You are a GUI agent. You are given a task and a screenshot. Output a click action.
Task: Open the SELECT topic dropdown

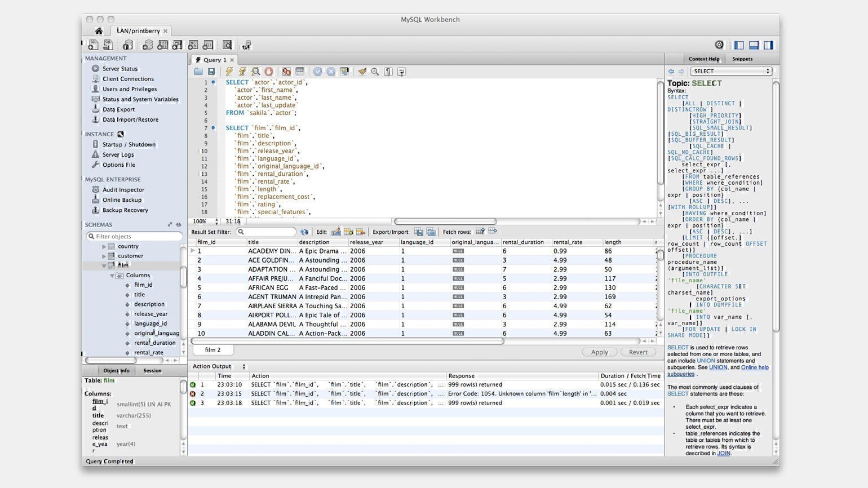731,71
